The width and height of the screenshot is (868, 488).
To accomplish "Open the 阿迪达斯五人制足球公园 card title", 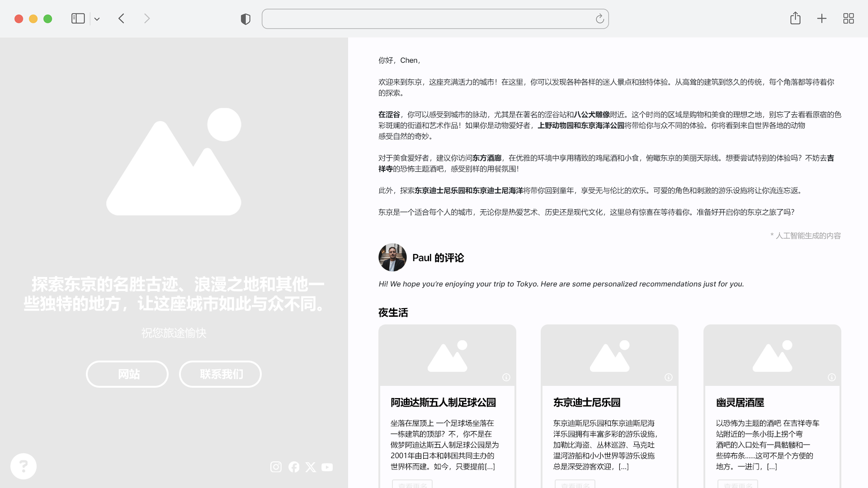I will coord(443,403).
